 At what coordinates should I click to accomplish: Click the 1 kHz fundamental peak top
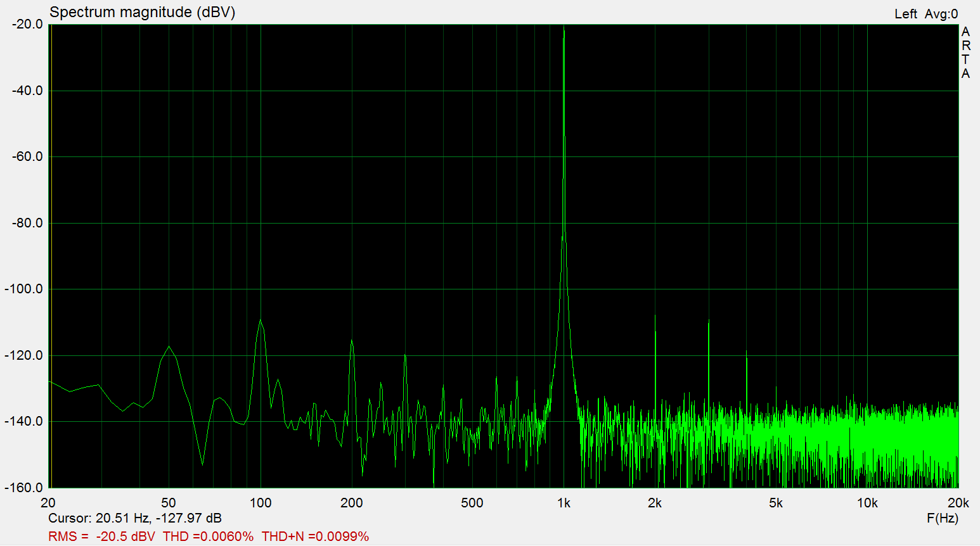coord(564,28)
